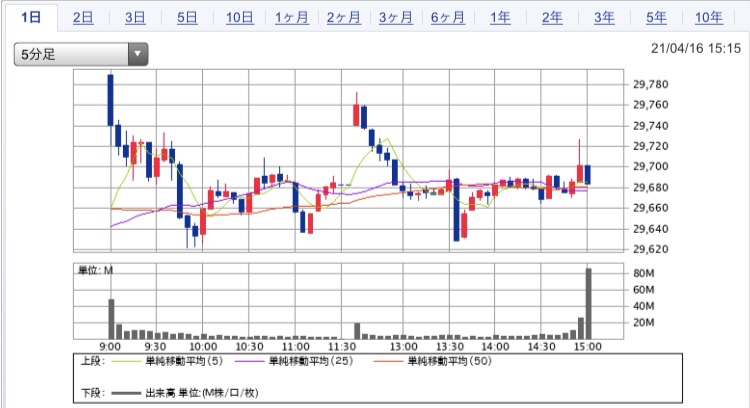Click the 単純移動平均(25) legend entry
This screenshot has width=750, height=408.
[294, 361]
